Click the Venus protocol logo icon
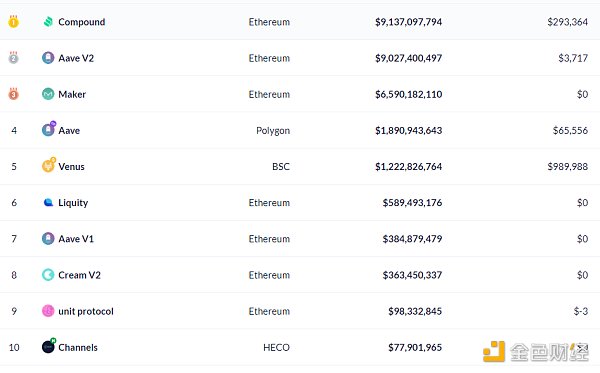The width and height of the screenshot is (600, 373). (49, 165)
